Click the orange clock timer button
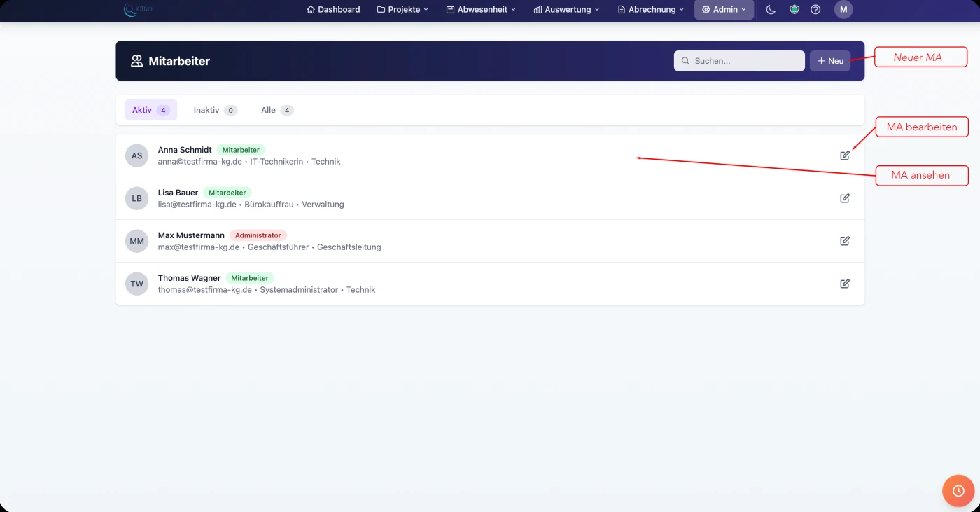Image resolution: width=980 pixels, height=512 pixels. tap(958, 491)
